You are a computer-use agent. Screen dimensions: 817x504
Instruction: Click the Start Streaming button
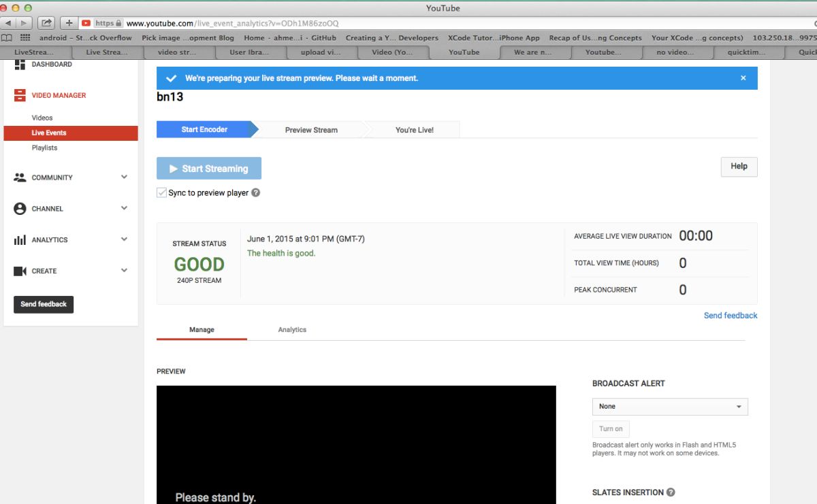tap(209, 169)
